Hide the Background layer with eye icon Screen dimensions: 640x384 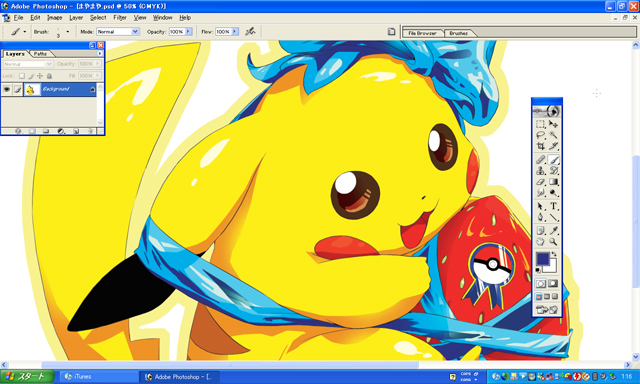[7, 89]
